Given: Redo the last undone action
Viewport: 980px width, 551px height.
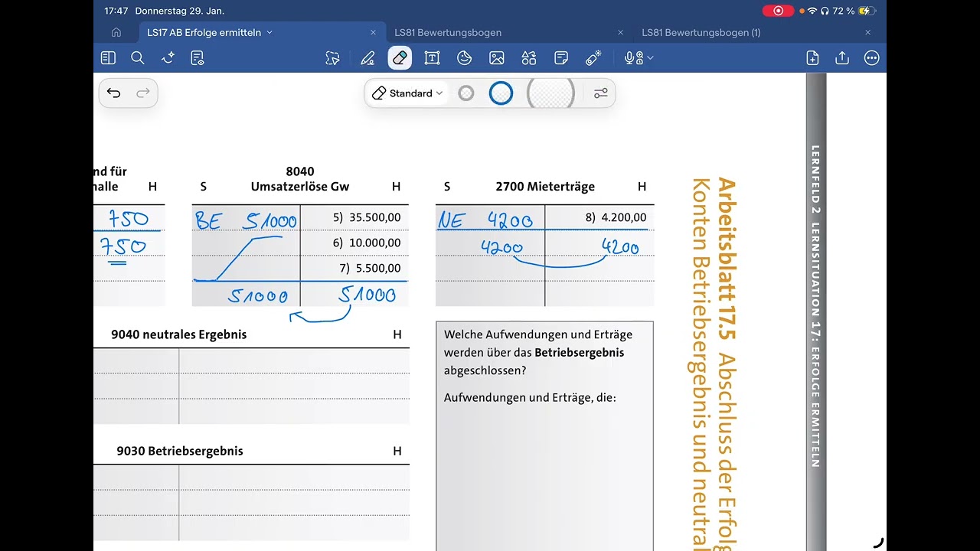Looking at the screenshot, I should click(x=143, y=93).
